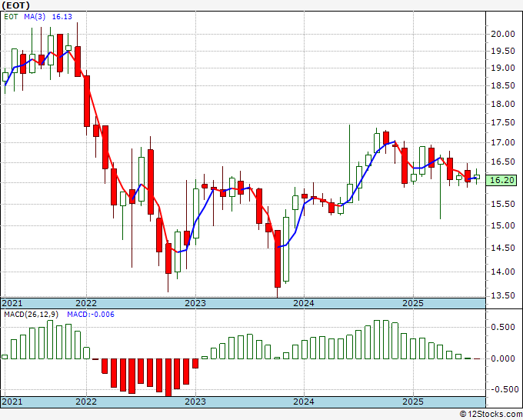Screen dimensions: 523x420
Task: Click the 16.50 price axis label
Action: click(503, 162)
